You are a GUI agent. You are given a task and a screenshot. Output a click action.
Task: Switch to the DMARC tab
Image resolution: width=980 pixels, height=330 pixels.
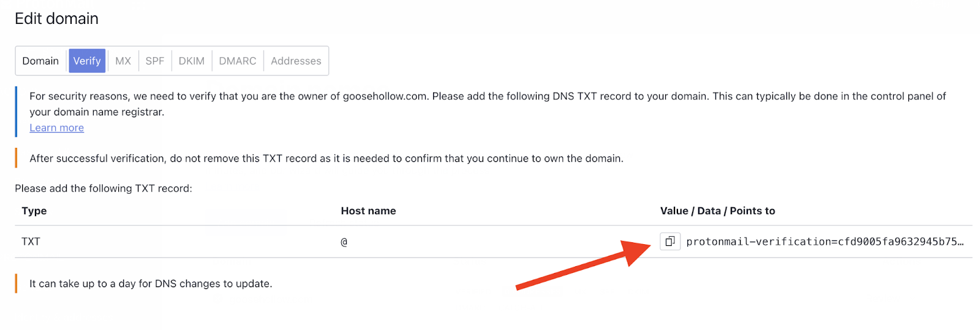pos(238,61)
